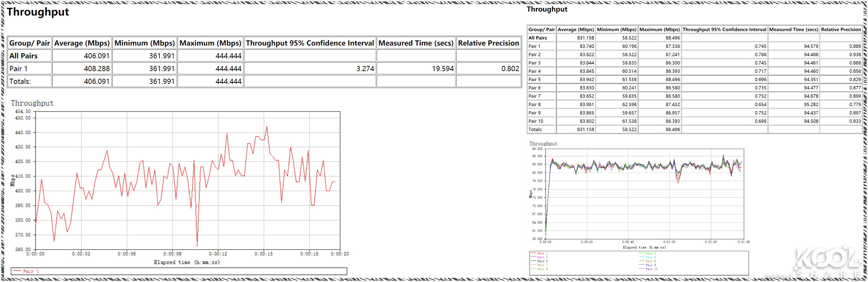Click the 0:00:03 tick on elapsed time axis

(81, 254)
